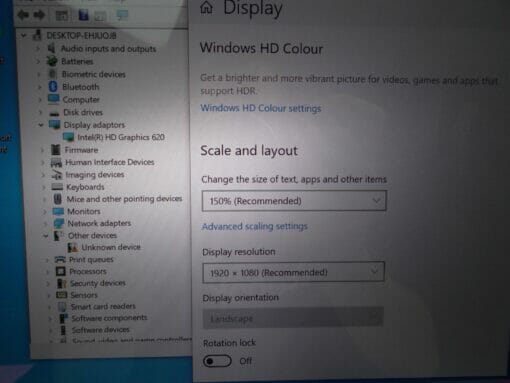Image resolution: width=510 pixels, height=383 pixels.
Task: Click the DESKTOP-EHJUOJB computer icon
Action: tap(37, 35)
